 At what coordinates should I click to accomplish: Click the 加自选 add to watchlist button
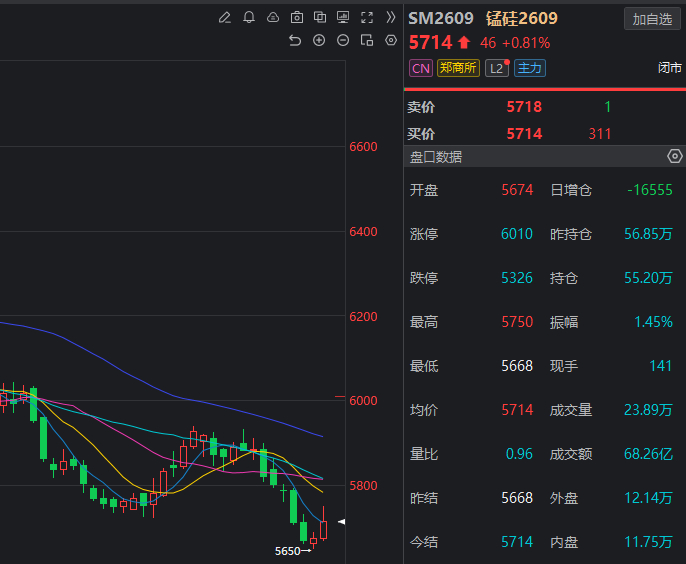652,19
